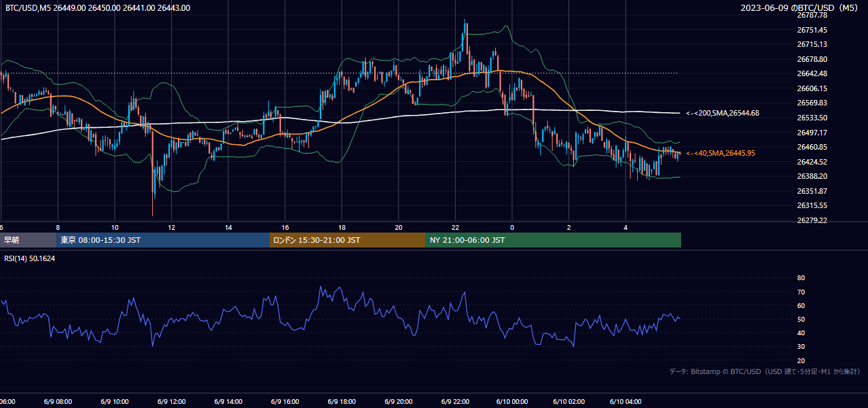This screenshot has width=868, height=408.
Task: Select the ロンドン 15:30-21:00 JST session bar
Action: coord(348,240)
